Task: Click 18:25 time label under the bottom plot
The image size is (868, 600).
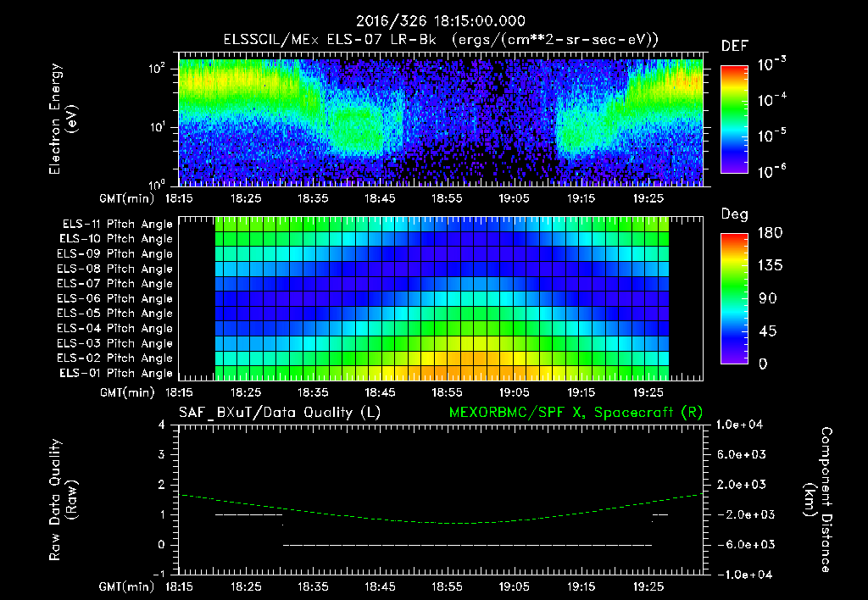Action: coord(246,586)
